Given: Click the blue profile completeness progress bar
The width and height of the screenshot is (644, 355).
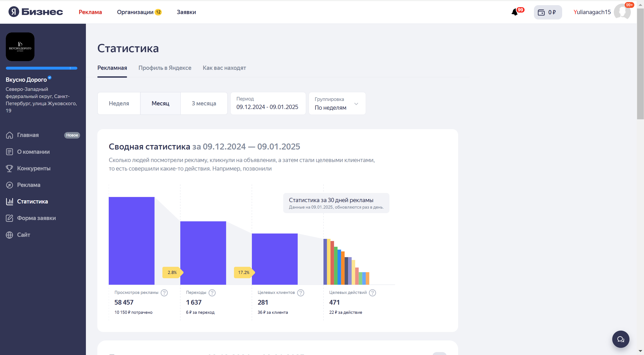Looking at the screenshot, I should click(x=42, y=68).
